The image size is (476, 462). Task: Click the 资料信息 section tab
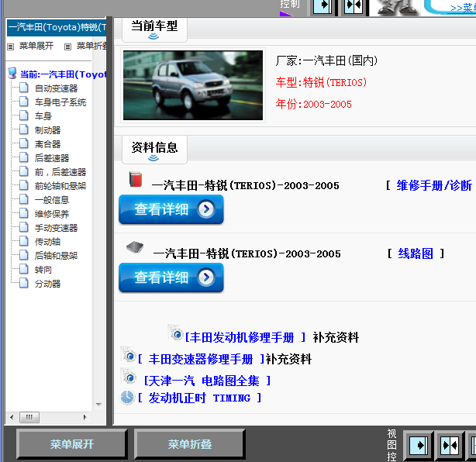pos(154,150)
